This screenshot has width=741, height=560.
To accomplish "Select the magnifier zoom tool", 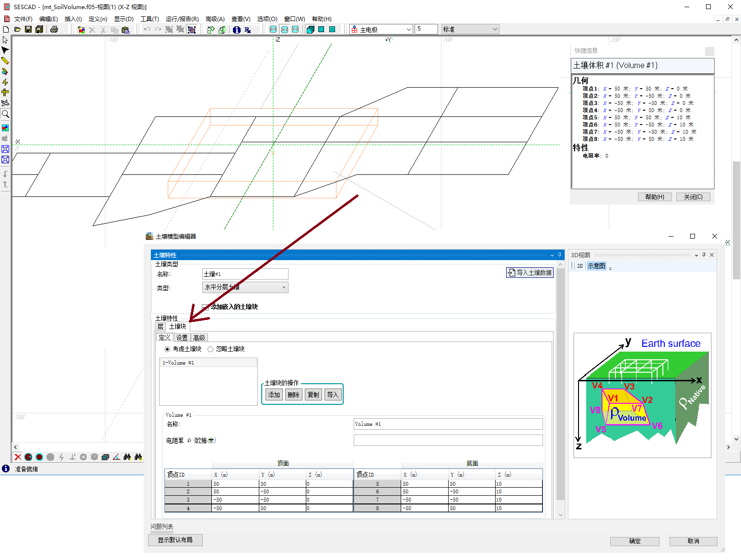I will coord(5,114).
